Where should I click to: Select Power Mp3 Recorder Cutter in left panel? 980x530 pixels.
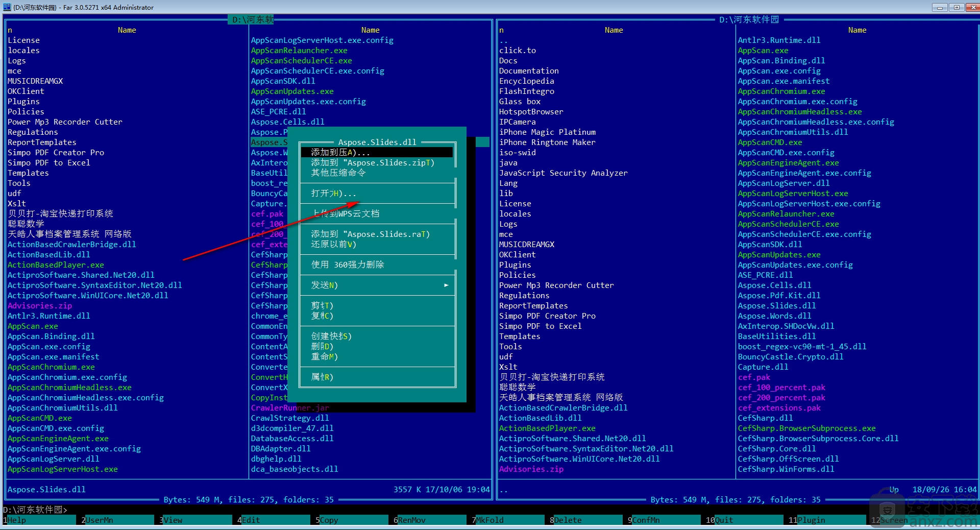coord(65,122)
